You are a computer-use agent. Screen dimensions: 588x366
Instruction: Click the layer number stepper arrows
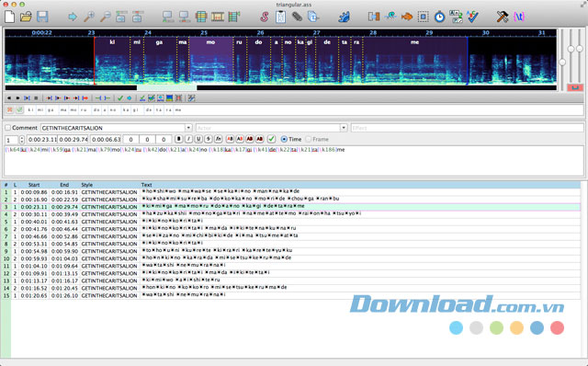(22, 140)
